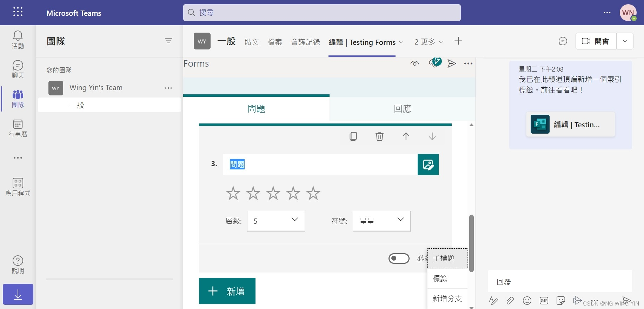Choose 標籤 from the context menu
Viewport: 644px width, 309px height.
447,278
